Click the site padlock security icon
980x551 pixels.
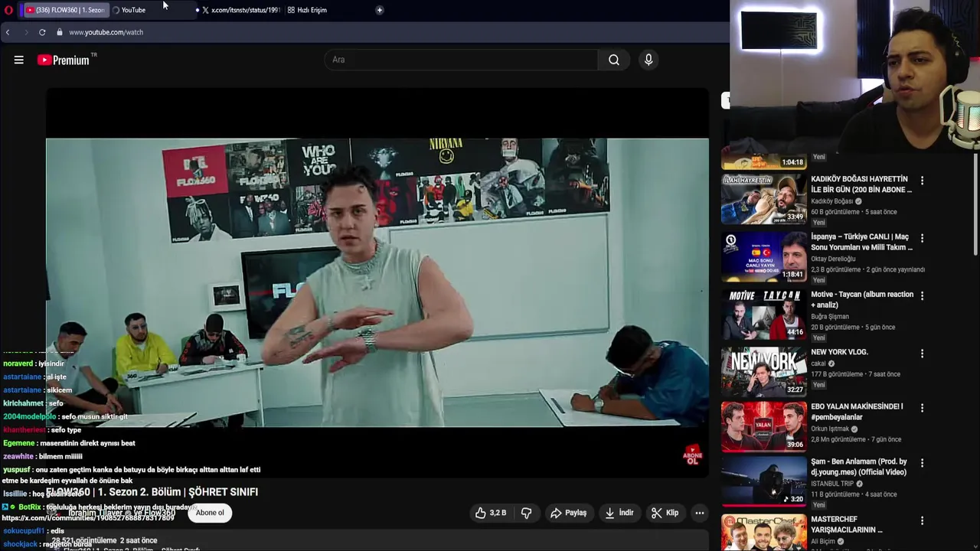coord(59,32)
